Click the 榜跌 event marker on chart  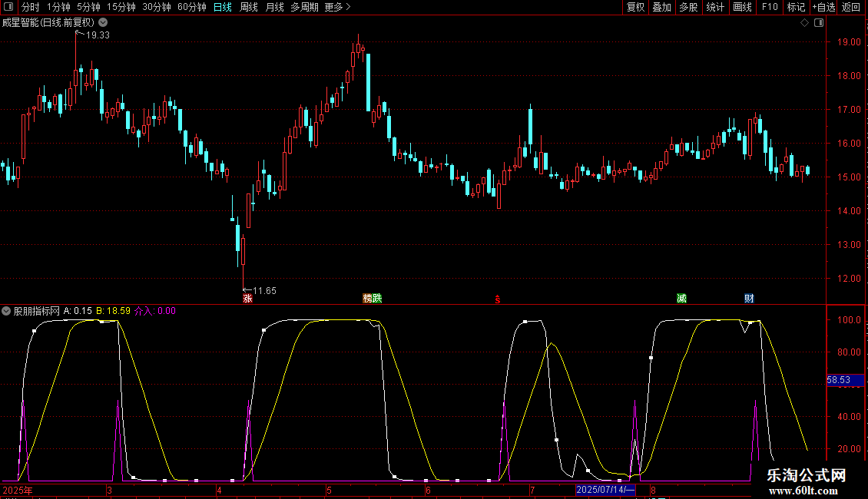[372, 299]
